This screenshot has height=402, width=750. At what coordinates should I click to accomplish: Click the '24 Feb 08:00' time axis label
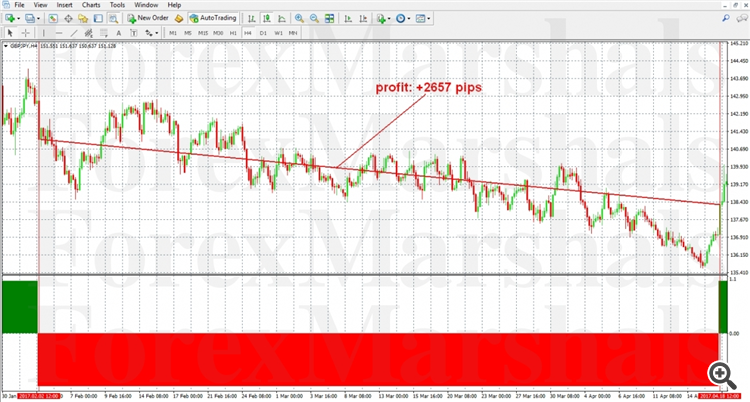(256, 396)
